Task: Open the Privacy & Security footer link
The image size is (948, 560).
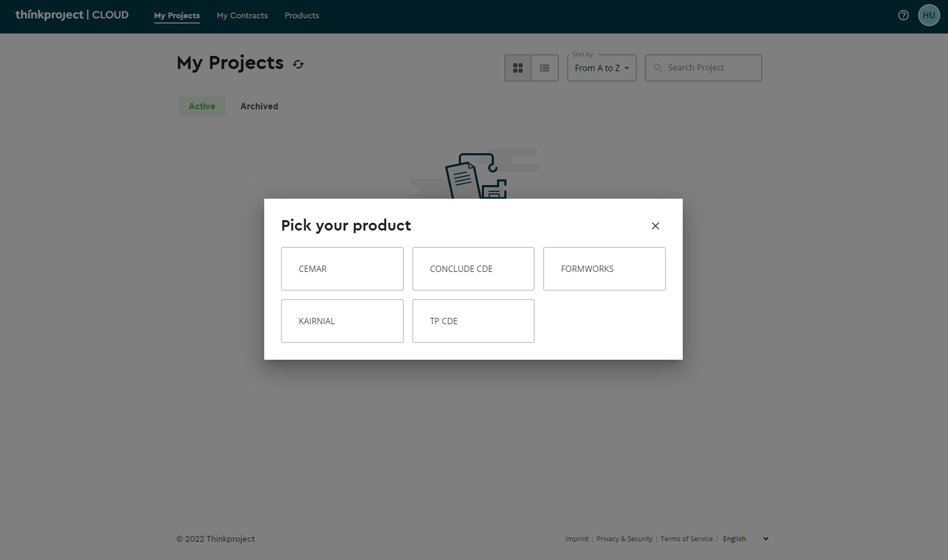Action: click(x=625, y=539)
